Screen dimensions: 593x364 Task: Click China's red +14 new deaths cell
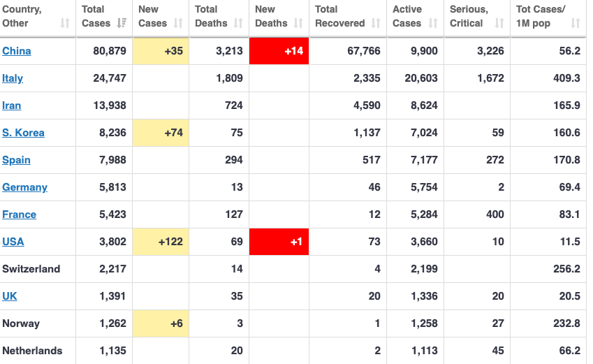coord(279,51)
